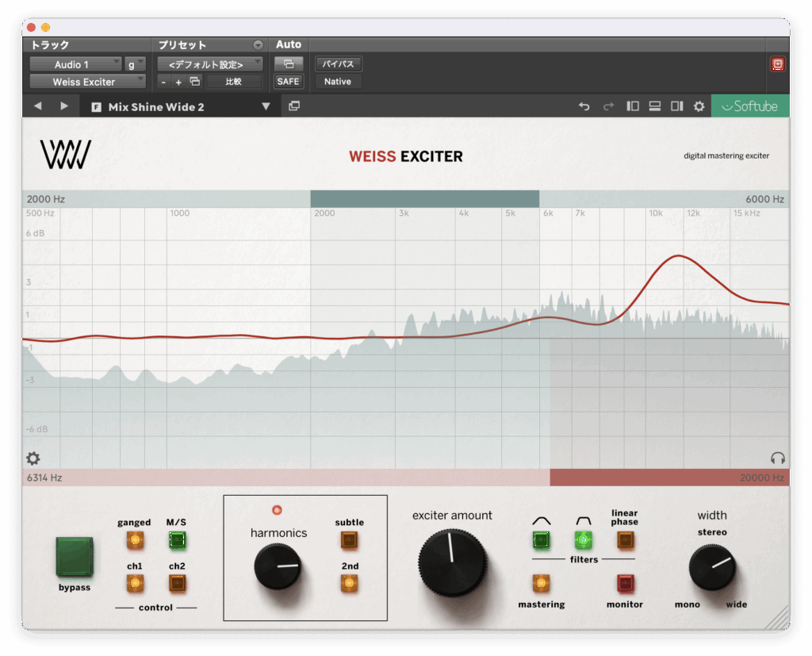Screen dimensions: 812x656
Task: Toggle M/S mode button
Action: (x=177, y=540)
